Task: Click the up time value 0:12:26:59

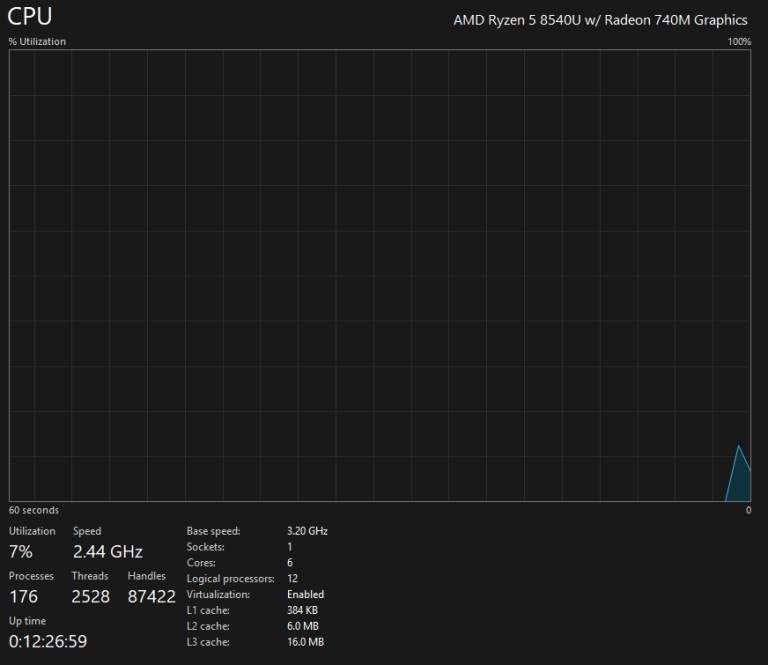Action: click(x=48, y=641)
